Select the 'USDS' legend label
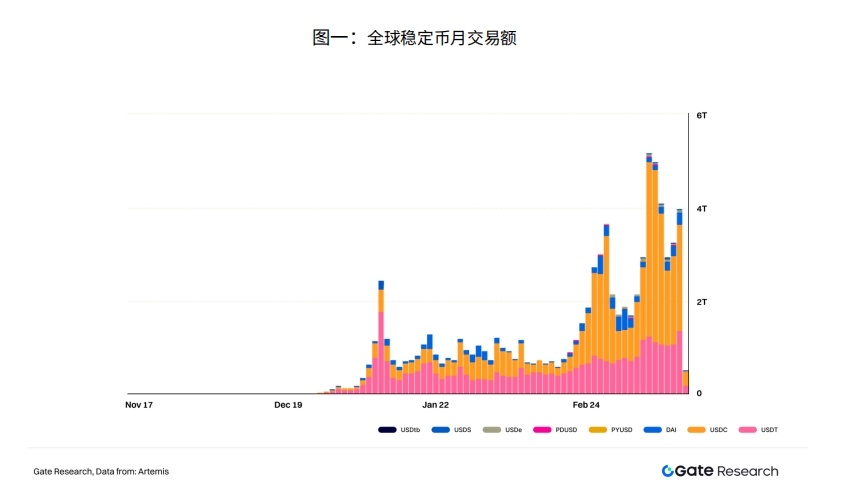This screenshot has width=844, height=500. (462, 430)
